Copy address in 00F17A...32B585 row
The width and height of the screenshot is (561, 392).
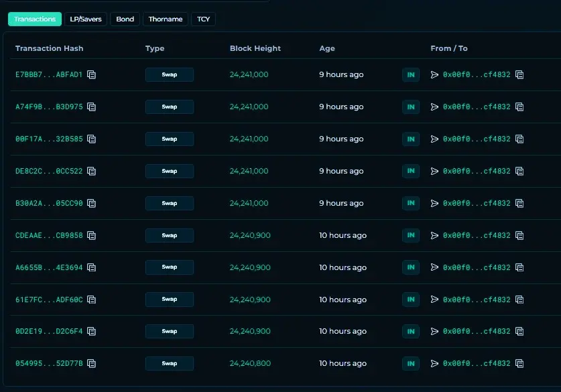click(519, 139)
